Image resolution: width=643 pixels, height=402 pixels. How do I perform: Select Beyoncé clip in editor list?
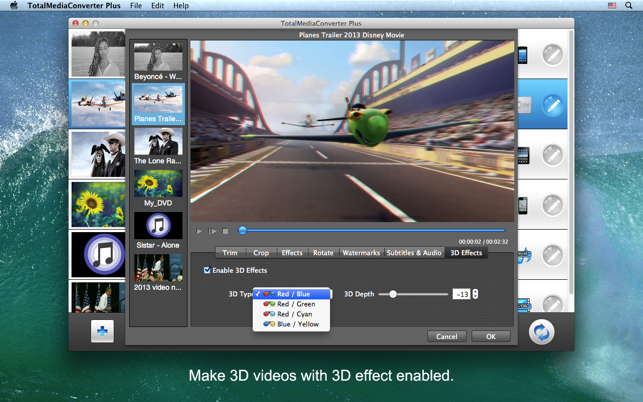[158, 61]
